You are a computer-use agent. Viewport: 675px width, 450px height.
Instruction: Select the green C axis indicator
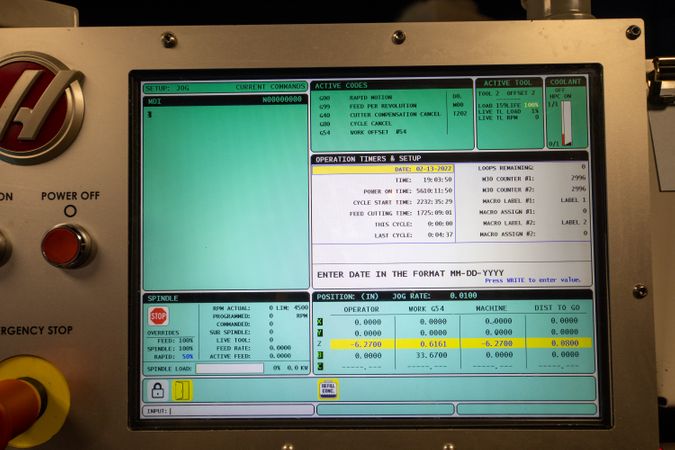tap(320, 366)
